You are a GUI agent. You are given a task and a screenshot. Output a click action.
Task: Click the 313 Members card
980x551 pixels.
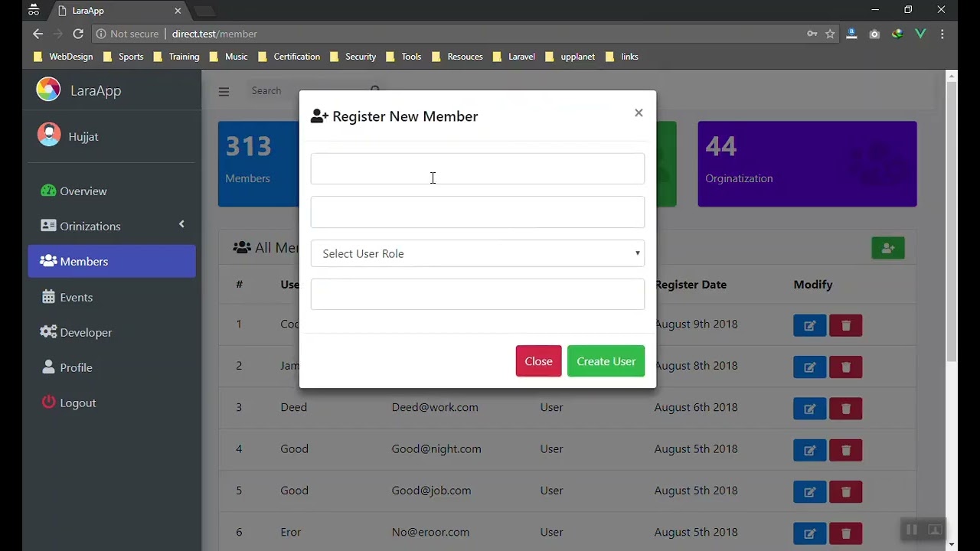tap(259, 164)
